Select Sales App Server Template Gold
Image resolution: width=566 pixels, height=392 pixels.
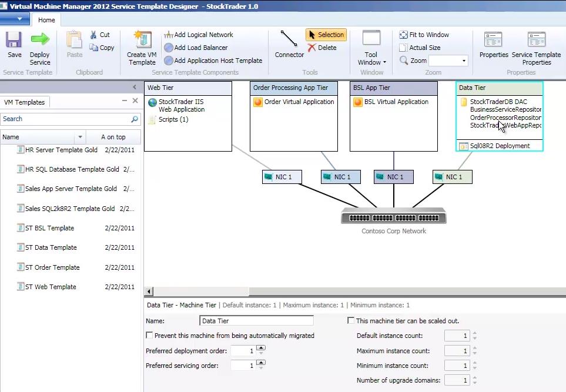tap(75, 189)
